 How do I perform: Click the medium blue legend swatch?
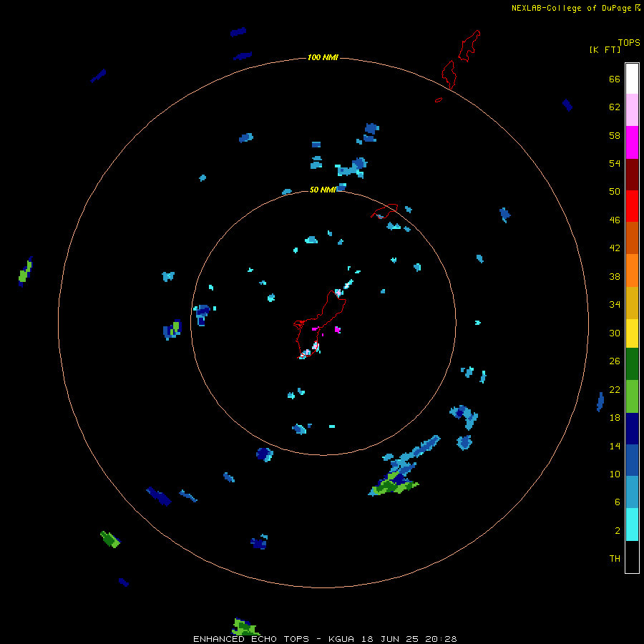(x=632, y=460)
